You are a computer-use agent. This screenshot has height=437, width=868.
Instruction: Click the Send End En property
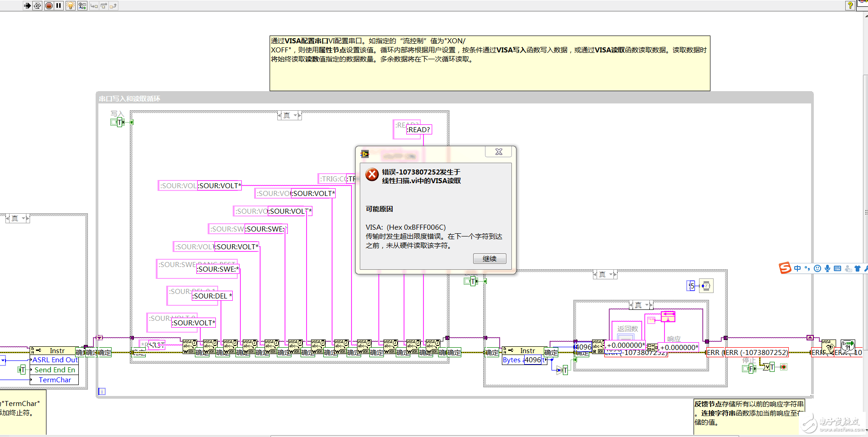(54, 370)
